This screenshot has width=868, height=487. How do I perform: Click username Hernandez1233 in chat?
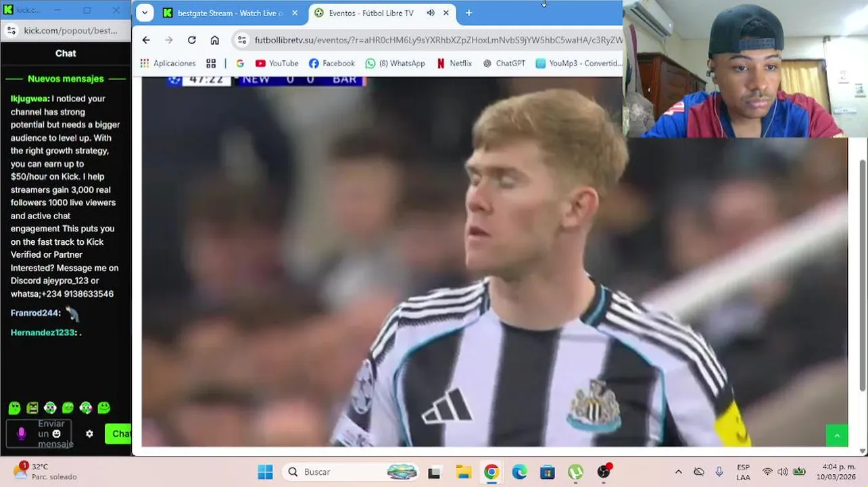[x=43, y=333]
